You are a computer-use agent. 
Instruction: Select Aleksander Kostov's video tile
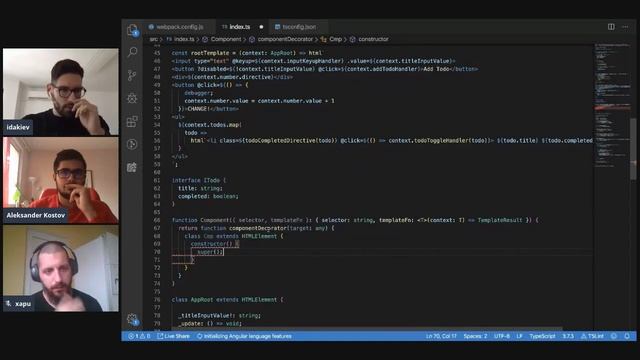pyautogui.click(x=61, y=180)
